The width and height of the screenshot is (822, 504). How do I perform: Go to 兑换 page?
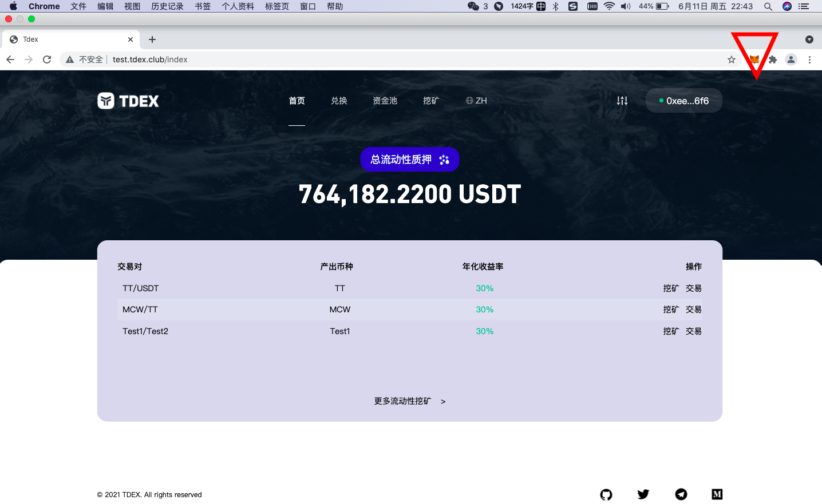[x=339, y=101]
